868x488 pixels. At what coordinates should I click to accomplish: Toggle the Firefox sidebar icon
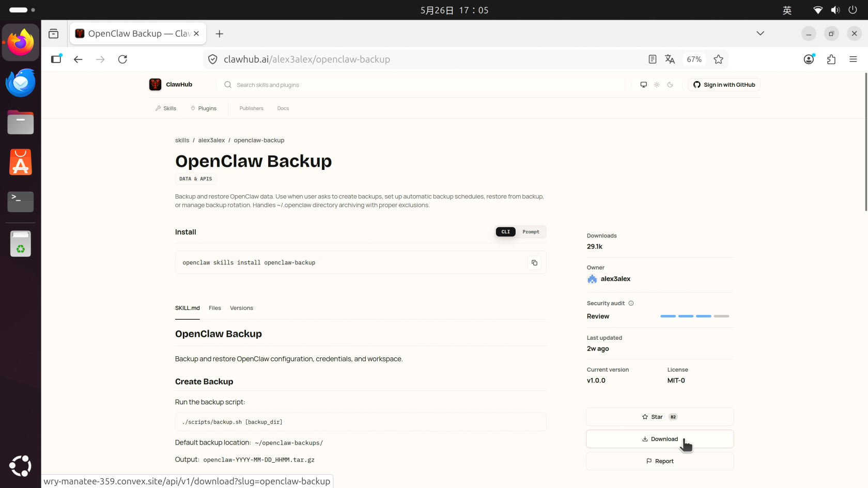[x=56, y=59]
